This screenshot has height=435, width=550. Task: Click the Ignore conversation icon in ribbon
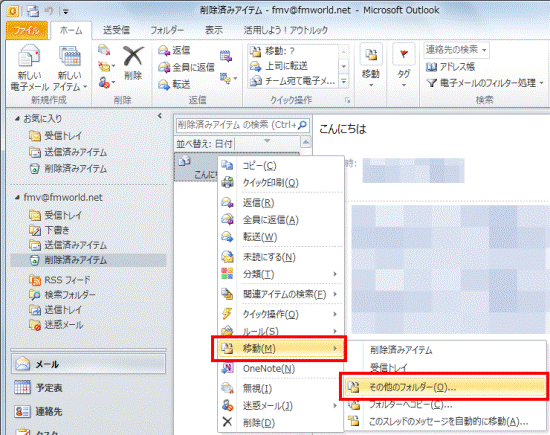click(104, 50)
